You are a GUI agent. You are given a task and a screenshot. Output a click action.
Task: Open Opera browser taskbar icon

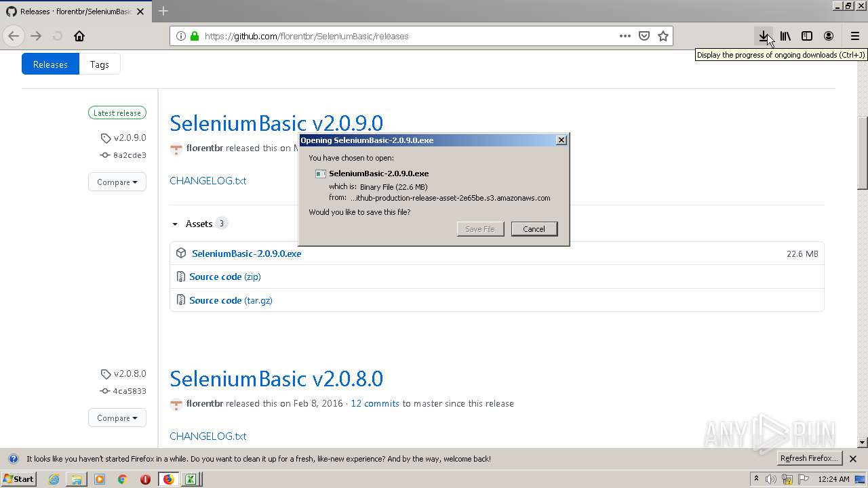(x=145, y=479)
